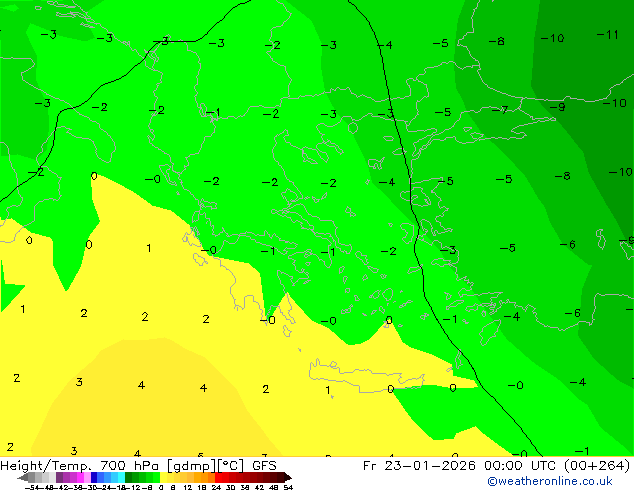The width and height of the screenshot is (634, 490).
Task: Click the "Fr 23-01-2026 00:00 UTC (00+264)" timestamp
Action: coord(497,465)
